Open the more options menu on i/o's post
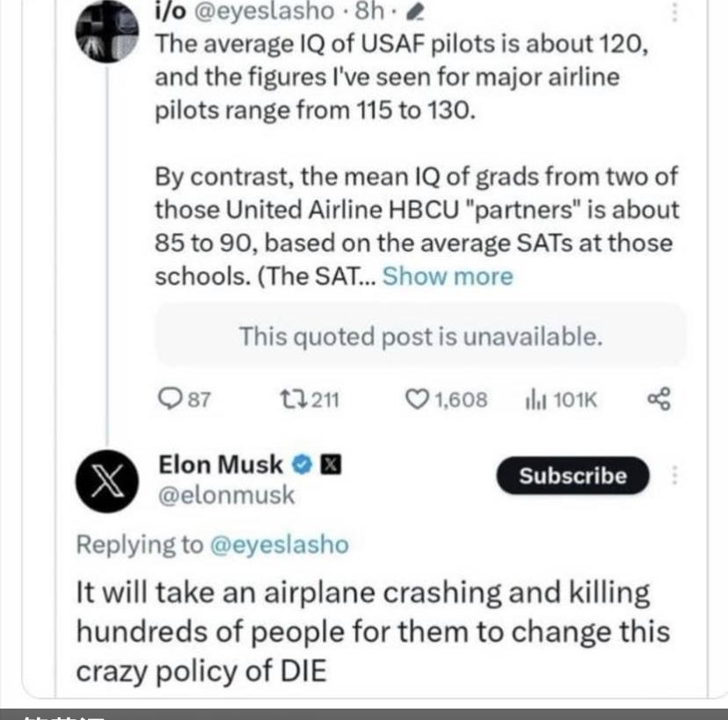The height and width of the screenshot is (720, 728). coord(675,11)
